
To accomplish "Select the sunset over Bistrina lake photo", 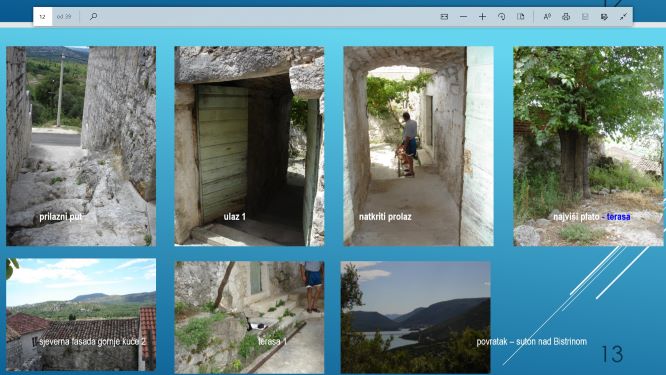I will (415, 317).
